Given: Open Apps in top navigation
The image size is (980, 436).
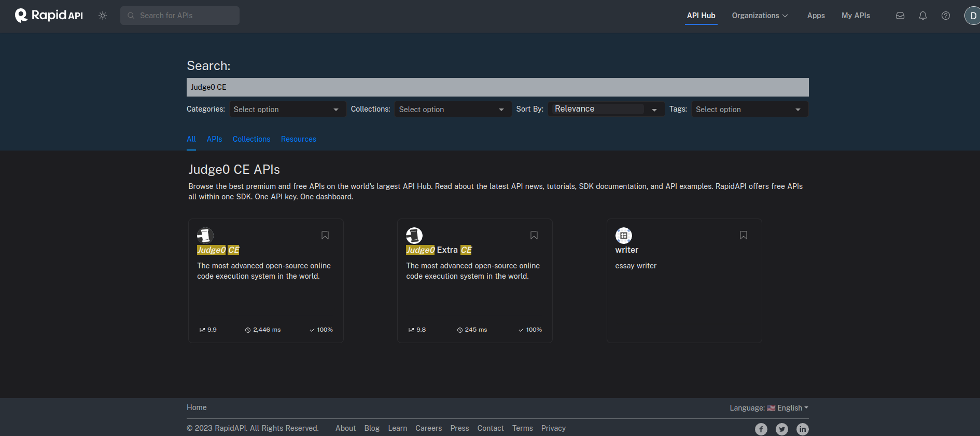Looking at the screenshot, I should 816,16.
